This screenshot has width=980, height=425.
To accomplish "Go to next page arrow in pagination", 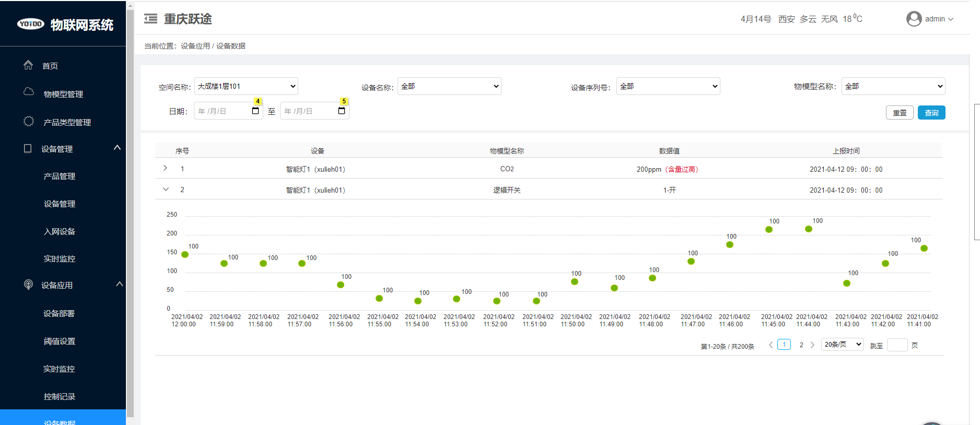I will pos(812,345).
